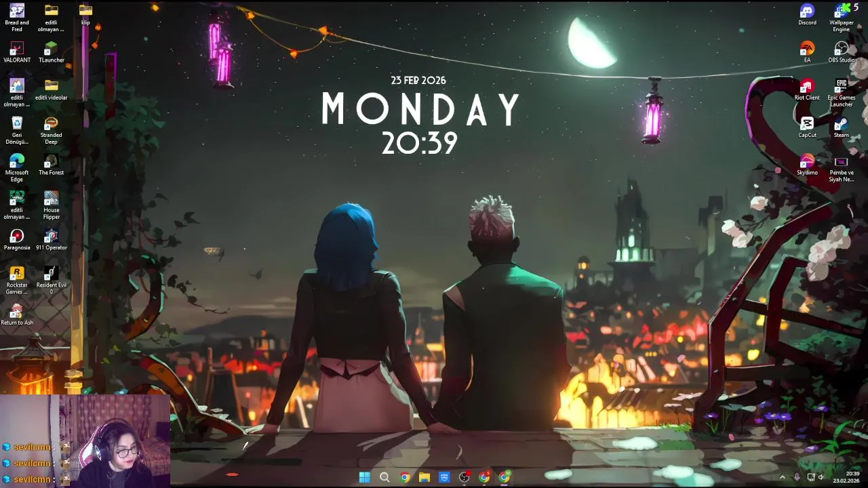This screenshot has width=868, height=488.
Task: Open the Bread and Fred desktop shortcut
Action: coord(17,17)
